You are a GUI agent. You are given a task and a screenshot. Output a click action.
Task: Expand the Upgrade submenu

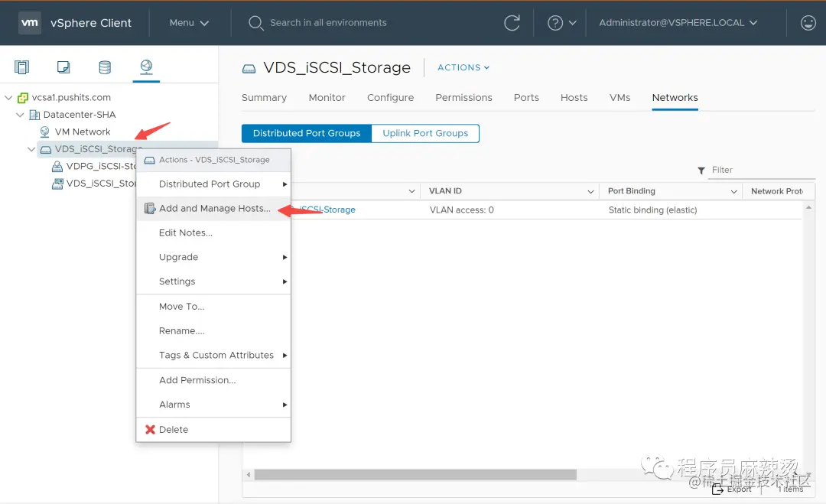213,257
